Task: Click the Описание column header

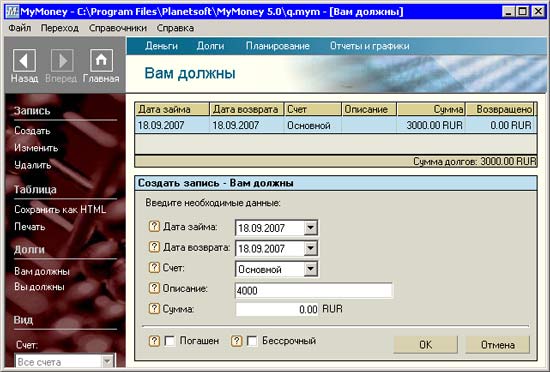Action: tap(369, 109)
